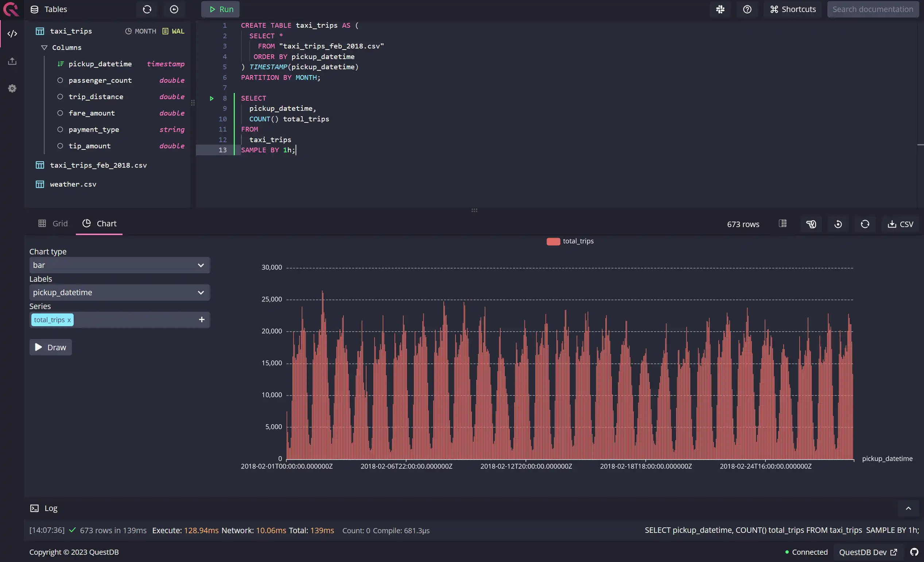Toggle the chart refresh icon
Screen dimensions: 924x562
click(x=865, y=224)
